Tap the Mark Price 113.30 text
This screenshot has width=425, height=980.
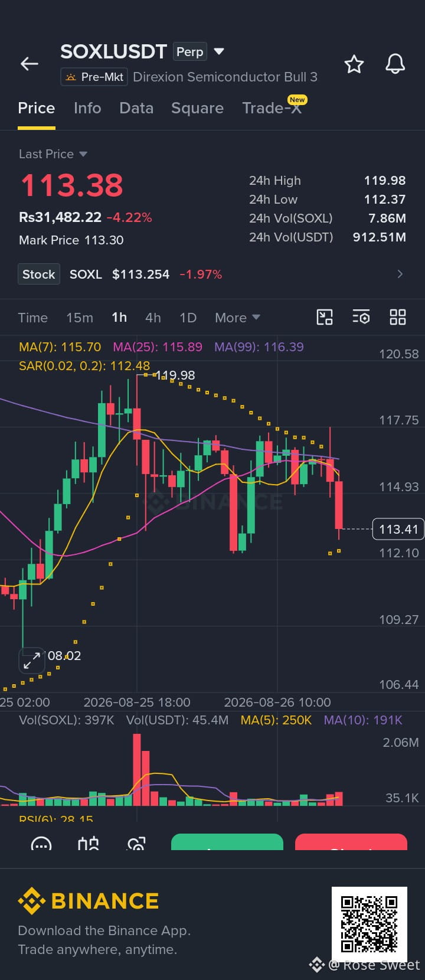coord(71,240)
